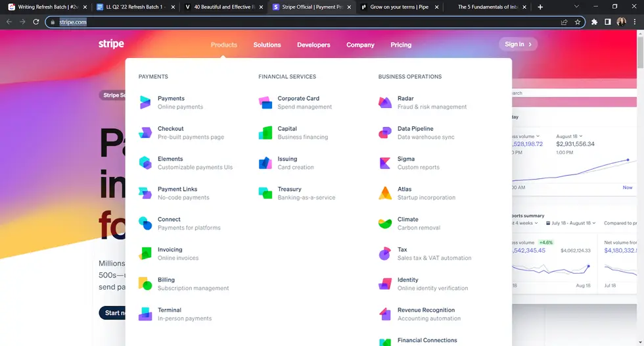Reload the page with the refresh button
644x346 pixels.
36,22
